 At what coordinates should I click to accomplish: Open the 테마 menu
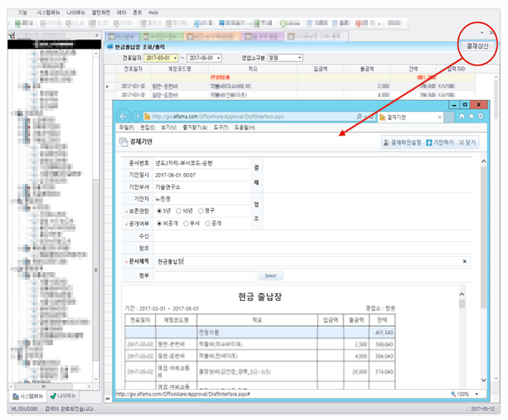click(122, 13)
